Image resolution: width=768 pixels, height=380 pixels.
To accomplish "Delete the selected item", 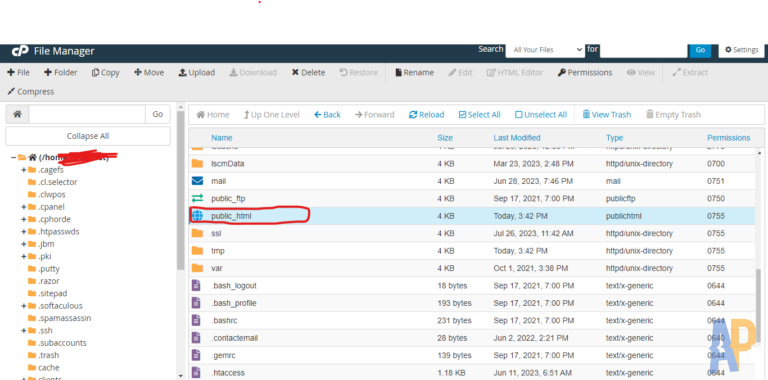I will click(x=308, y=72).
